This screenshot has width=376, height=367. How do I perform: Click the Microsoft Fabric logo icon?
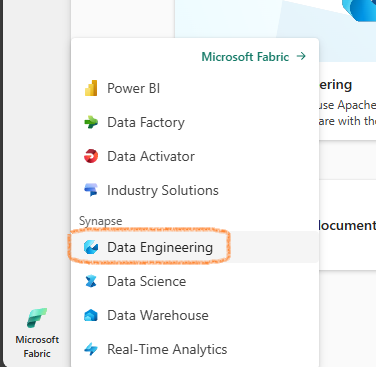click(x=37, y=318)
